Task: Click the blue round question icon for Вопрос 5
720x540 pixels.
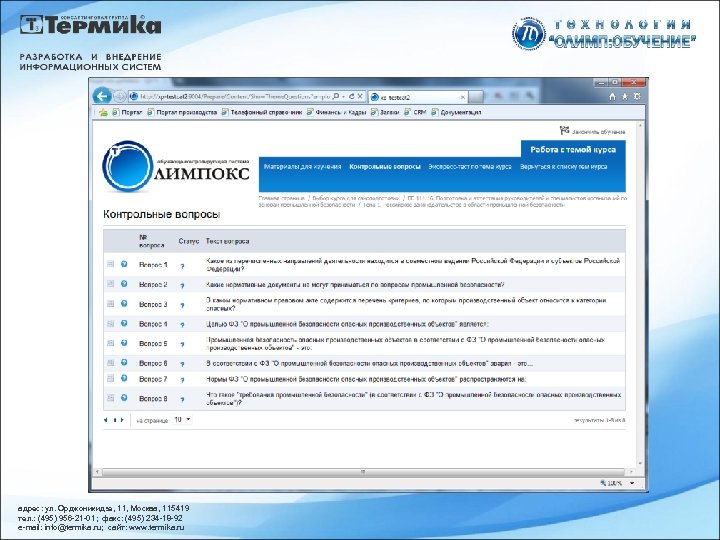Action: [x=124, y=343]
